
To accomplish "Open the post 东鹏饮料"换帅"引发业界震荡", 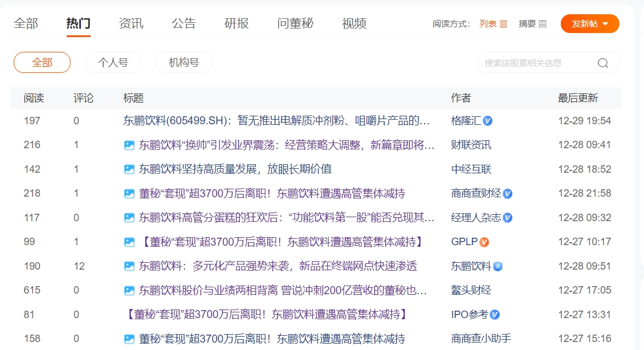I will (x=287, y=145).
